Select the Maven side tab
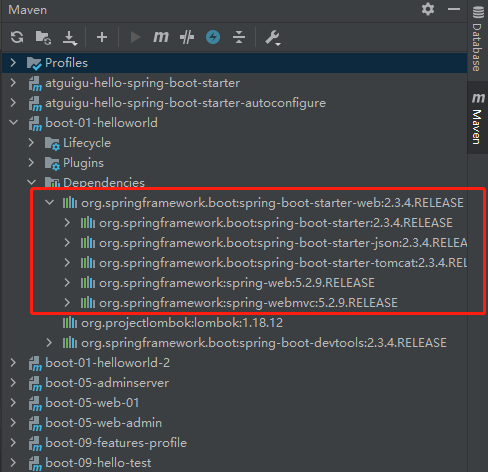Image resolution: width=488 pixels, height=472 pixels. [477, 118]
